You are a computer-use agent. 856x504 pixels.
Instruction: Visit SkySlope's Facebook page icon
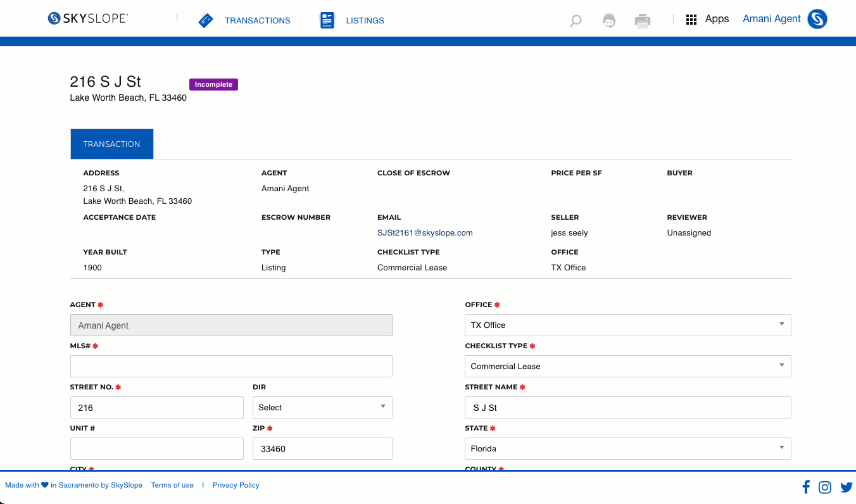pos(806,487)
